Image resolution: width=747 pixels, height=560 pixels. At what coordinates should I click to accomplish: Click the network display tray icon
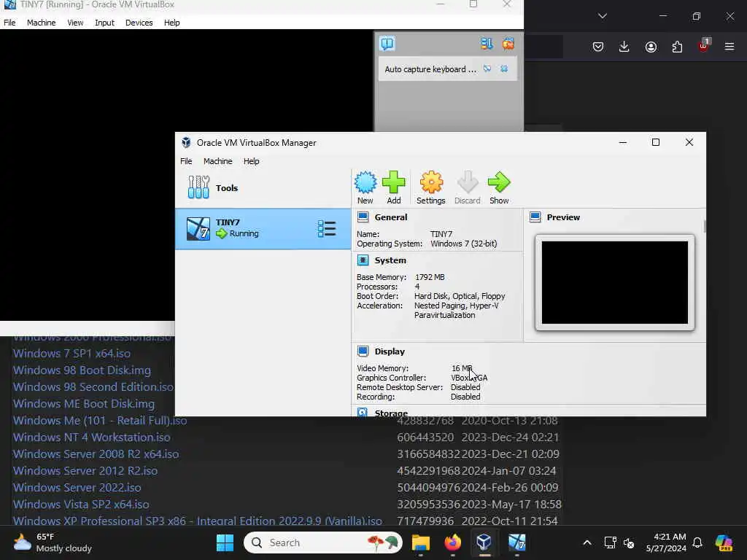pyautogui.click(x=610, y=542)
